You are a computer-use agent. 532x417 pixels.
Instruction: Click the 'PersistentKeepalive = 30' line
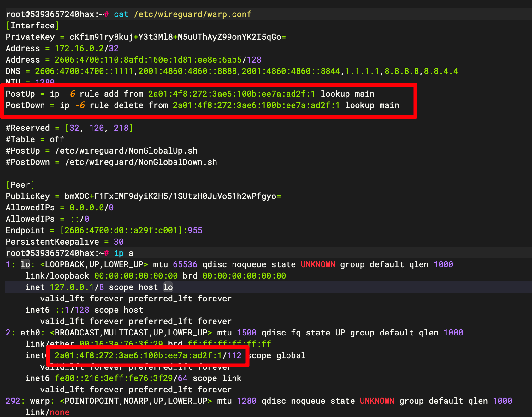point(65,242)
